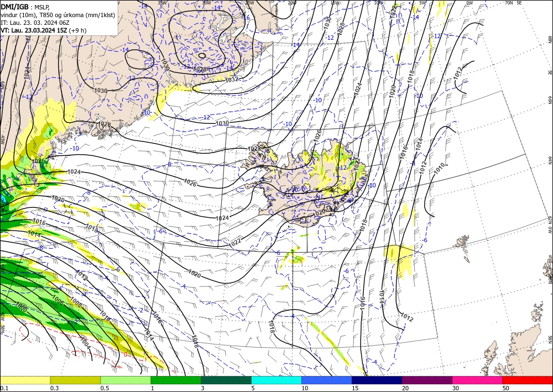
Task: Click the navy 15–20 legend swatch
Action: pyautogui.click(x=377, y=380)
